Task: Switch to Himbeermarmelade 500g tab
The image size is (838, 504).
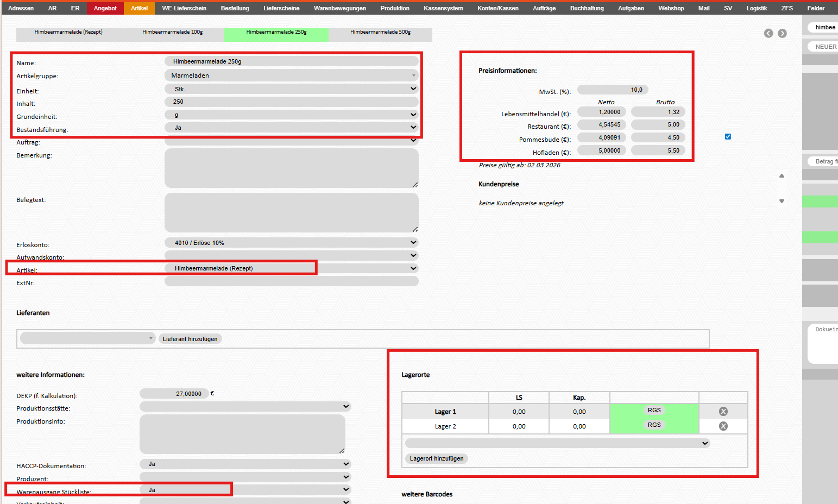Action: click(380, 32)
